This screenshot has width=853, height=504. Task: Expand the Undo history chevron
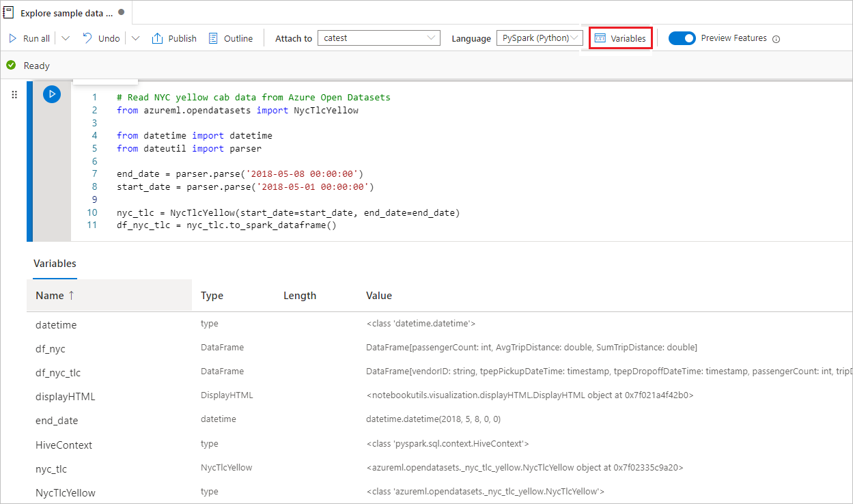(135, 38)
